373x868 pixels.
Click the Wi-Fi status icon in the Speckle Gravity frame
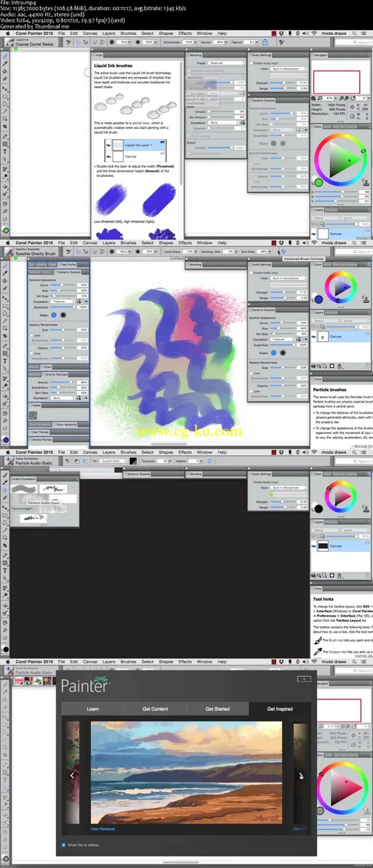pyautogui.click(x=314, y=242)
